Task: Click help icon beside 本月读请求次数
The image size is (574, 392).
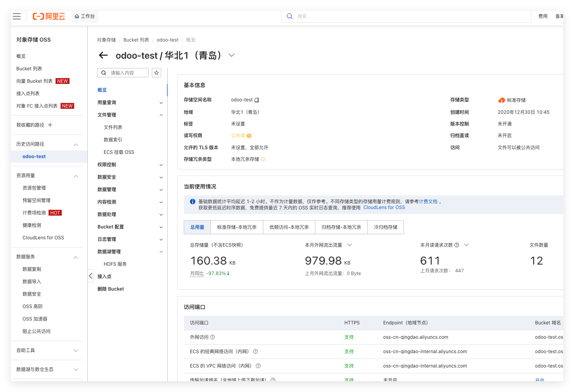Action: pyautogui.click(x=457, y=245)
